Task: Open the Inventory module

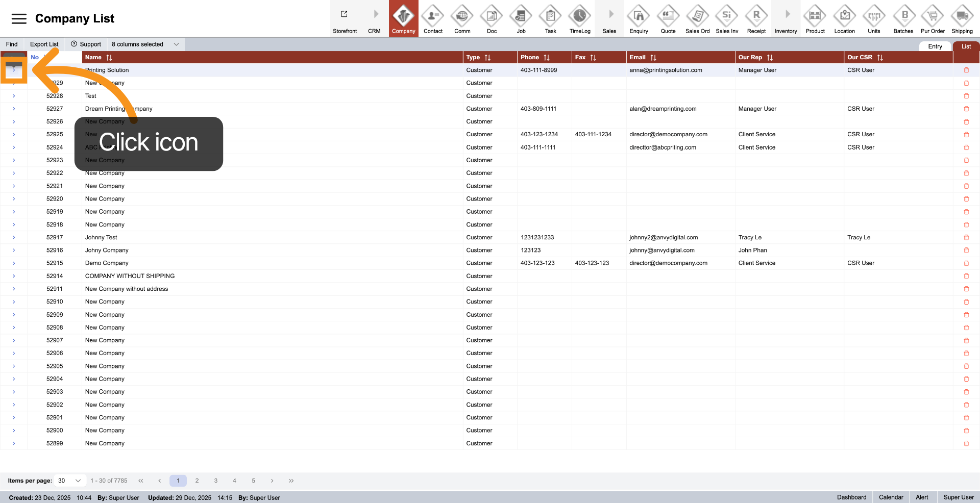Action: [x=786, y=18]
